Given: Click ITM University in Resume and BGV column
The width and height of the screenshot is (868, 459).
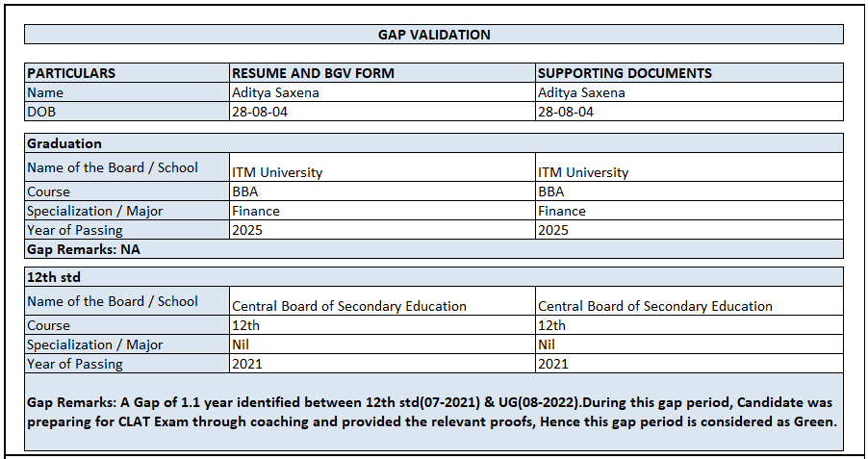Looking at the screenshot, I should 277,172.
